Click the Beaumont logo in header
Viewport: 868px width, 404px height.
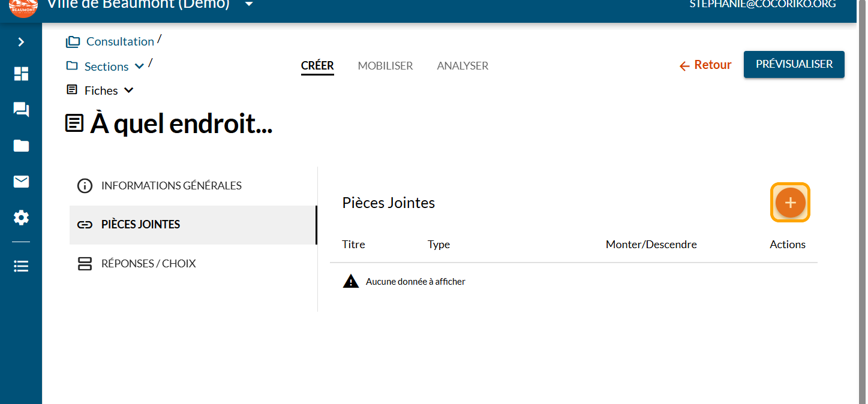pyautogui.click(x=23, y=6)
